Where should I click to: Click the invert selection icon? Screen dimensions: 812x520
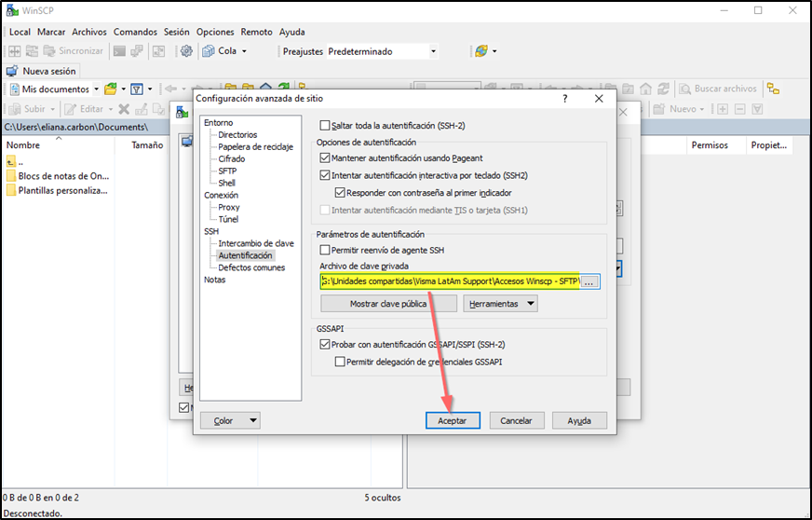(x=757, y=109)
